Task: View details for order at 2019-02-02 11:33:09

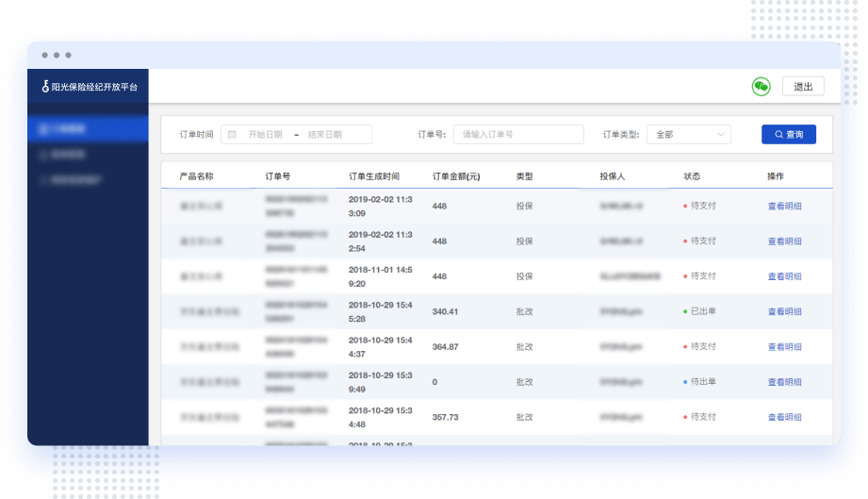Action: (x=784, y=206)
